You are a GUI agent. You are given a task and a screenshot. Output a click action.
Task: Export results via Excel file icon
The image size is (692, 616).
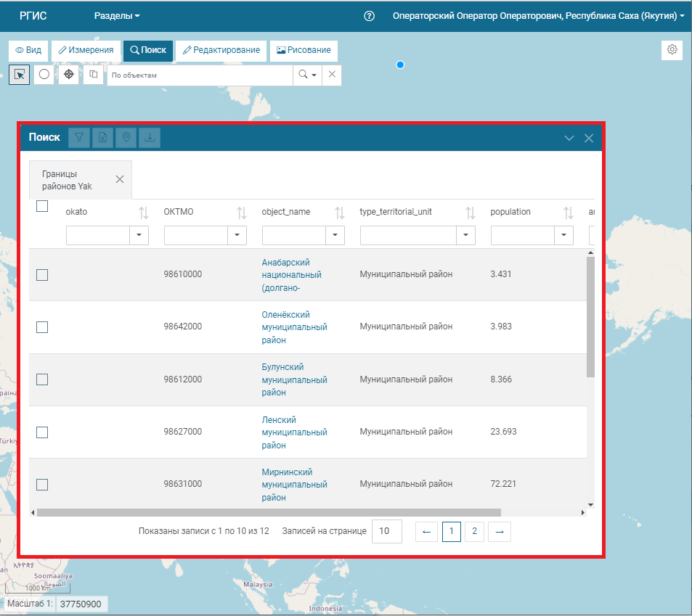[x=102, y=138]
